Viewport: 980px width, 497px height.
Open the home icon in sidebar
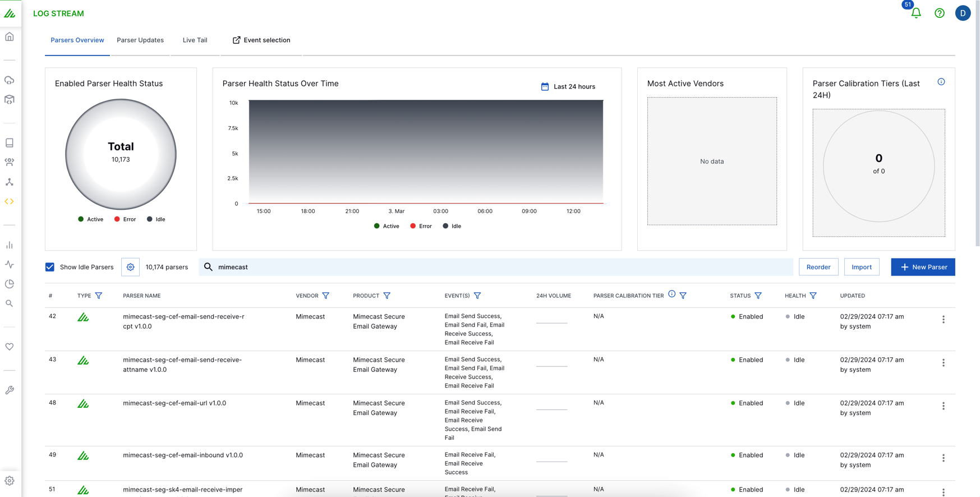(x=10, y=37)
